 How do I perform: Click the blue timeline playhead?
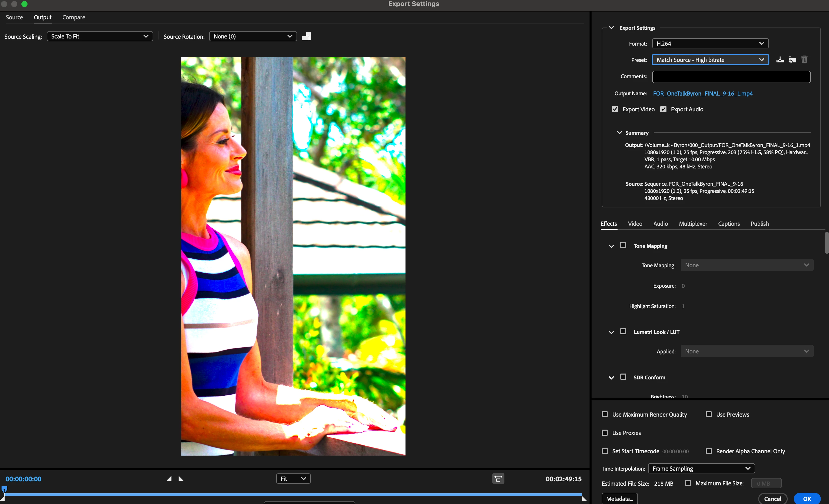point(4,489)
